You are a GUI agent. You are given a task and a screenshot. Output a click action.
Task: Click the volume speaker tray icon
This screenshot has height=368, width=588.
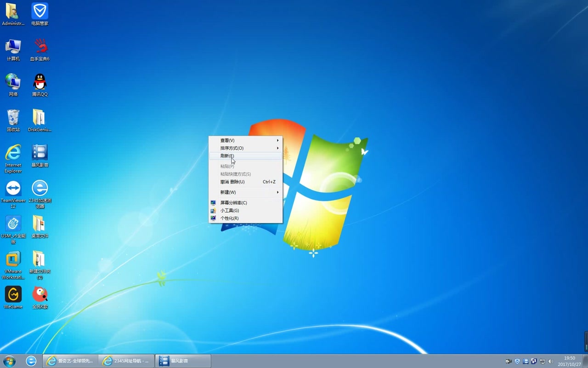[x=551, y=361]
